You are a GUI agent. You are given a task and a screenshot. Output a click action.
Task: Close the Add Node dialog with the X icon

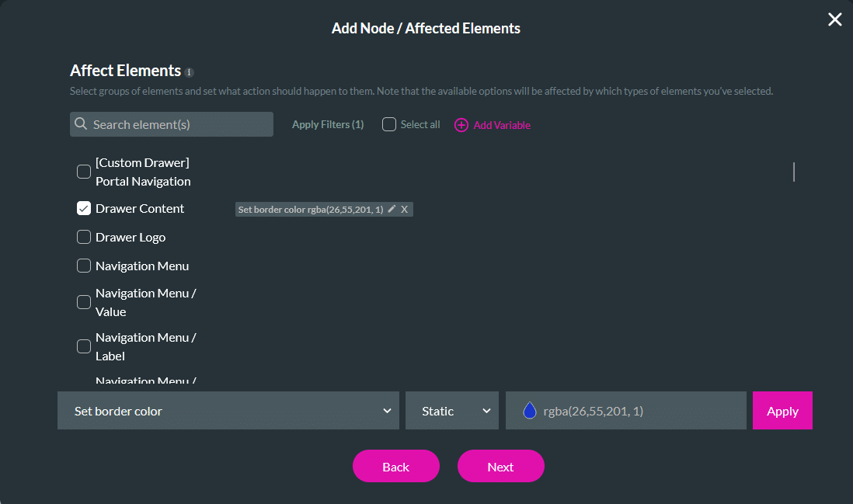pyautogui.click(x=834, y=19)
